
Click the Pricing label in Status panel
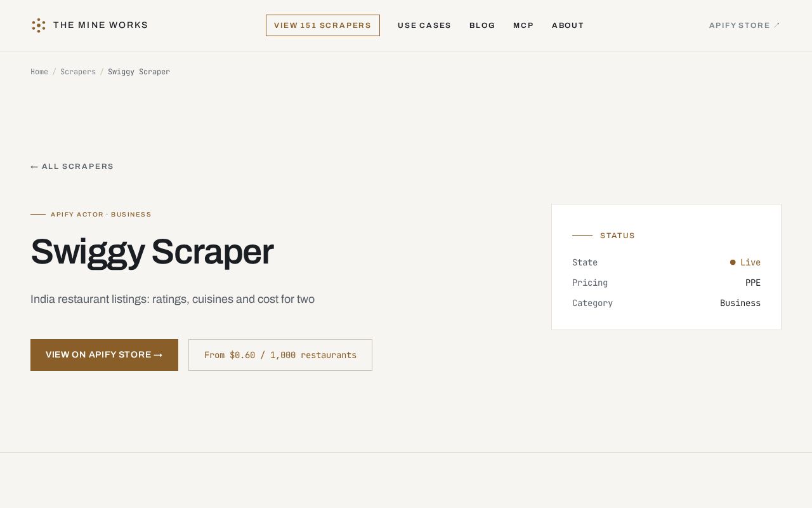(x=590, y=283)
